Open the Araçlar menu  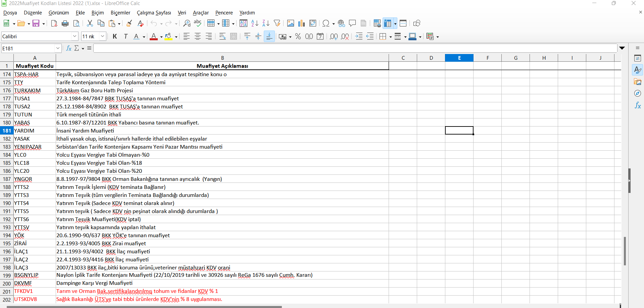(201, 13)
